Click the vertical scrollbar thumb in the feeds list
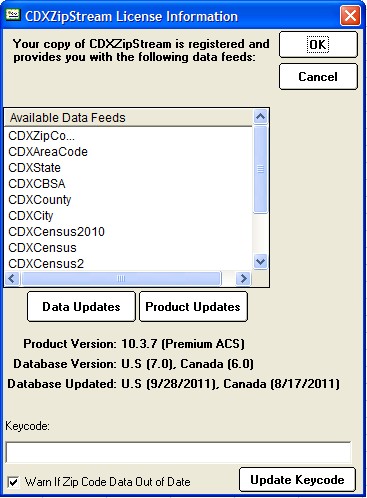Image resolution: width=367 pixels, height=498 pixels. click(260, 169)
